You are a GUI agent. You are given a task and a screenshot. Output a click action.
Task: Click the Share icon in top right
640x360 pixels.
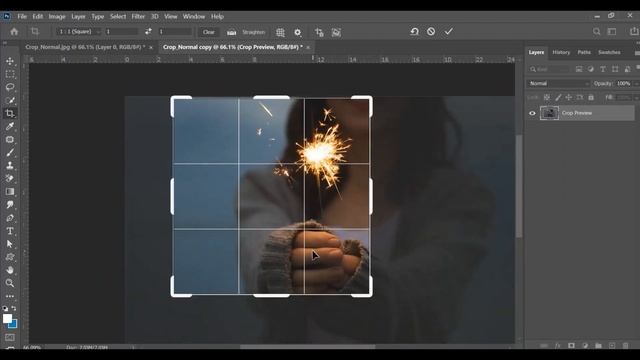coord(634,31)
